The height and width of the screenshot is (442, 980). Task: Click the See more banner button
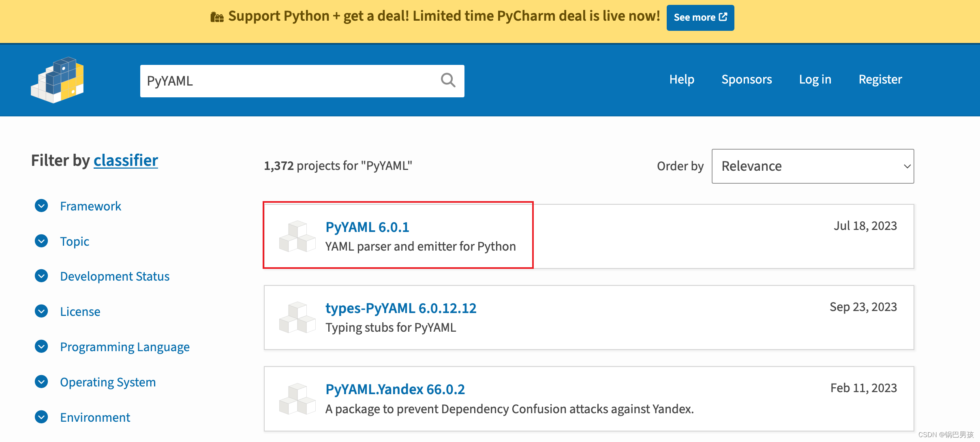click(700, 17)
